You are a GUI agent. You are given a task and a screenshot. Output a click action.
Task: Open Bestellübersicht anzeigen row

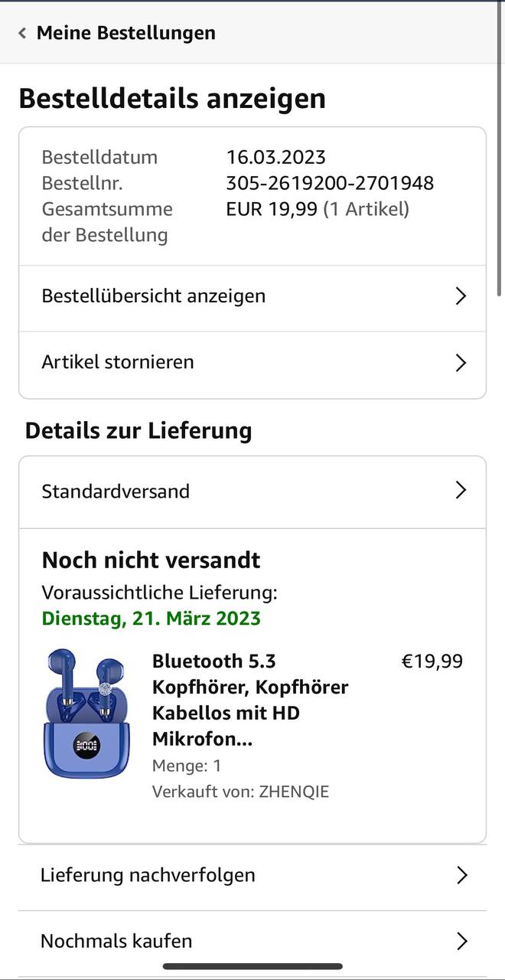pos(153,296)
